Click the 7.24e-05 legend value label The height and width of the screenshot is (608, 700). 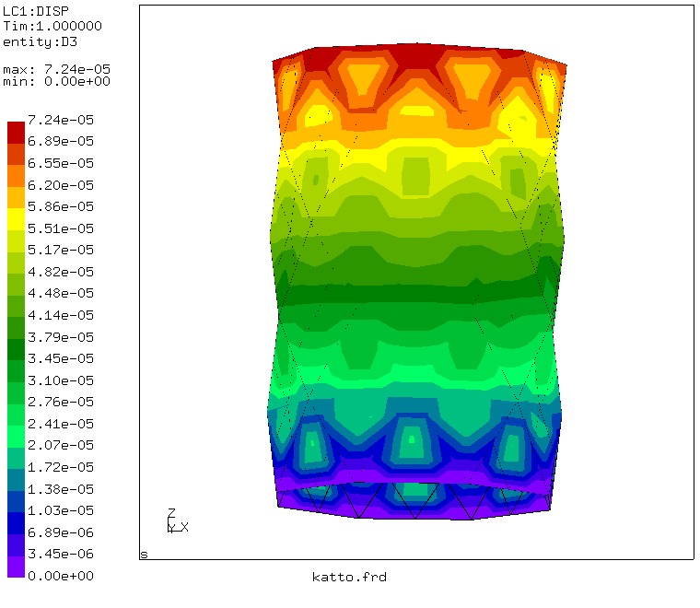tap(61, 120)
